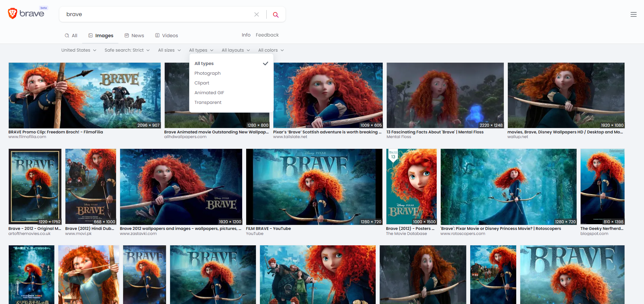Click 'movies, Brave, Disney Wallpapers HD' title
The width and height of the screenshot is (644, 304).
point(565,132)
